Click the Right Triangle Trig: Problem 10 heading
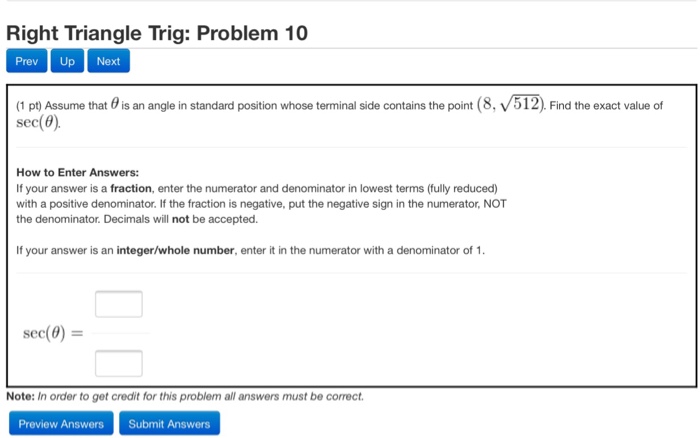The height and width of the screenshot is (438, 700). [x=157, y=33]
